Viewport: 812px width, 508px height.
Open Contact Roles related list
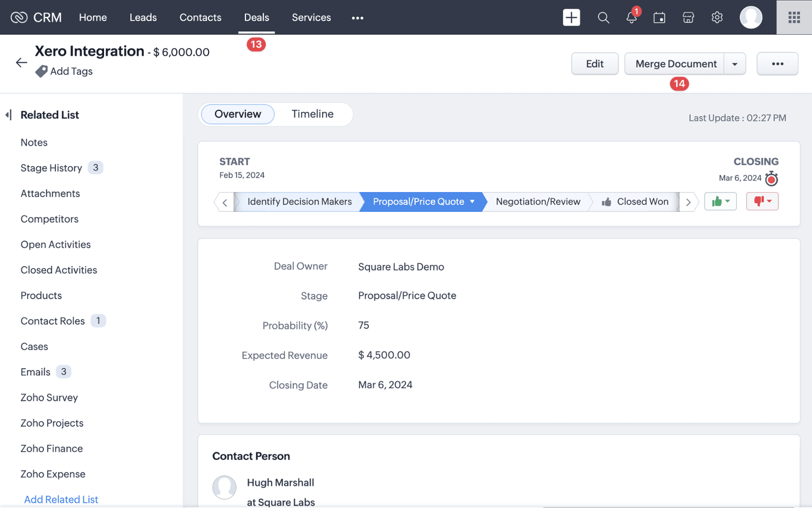click(53, 321)
